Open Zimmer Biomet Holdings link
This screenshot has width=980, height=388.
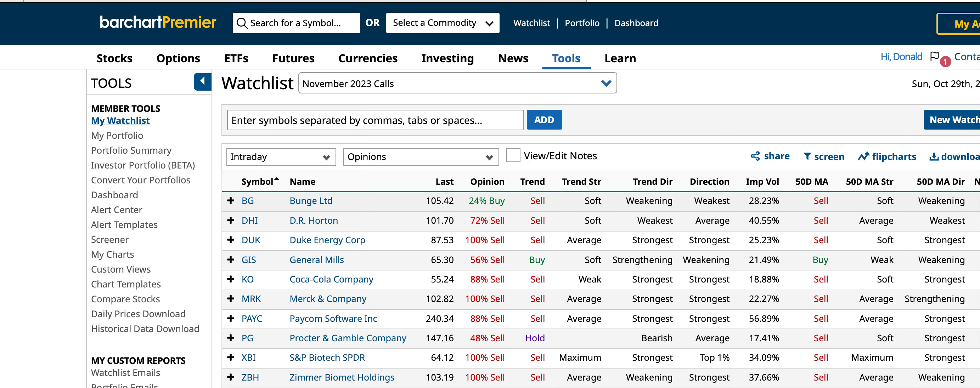click(342, 377)
